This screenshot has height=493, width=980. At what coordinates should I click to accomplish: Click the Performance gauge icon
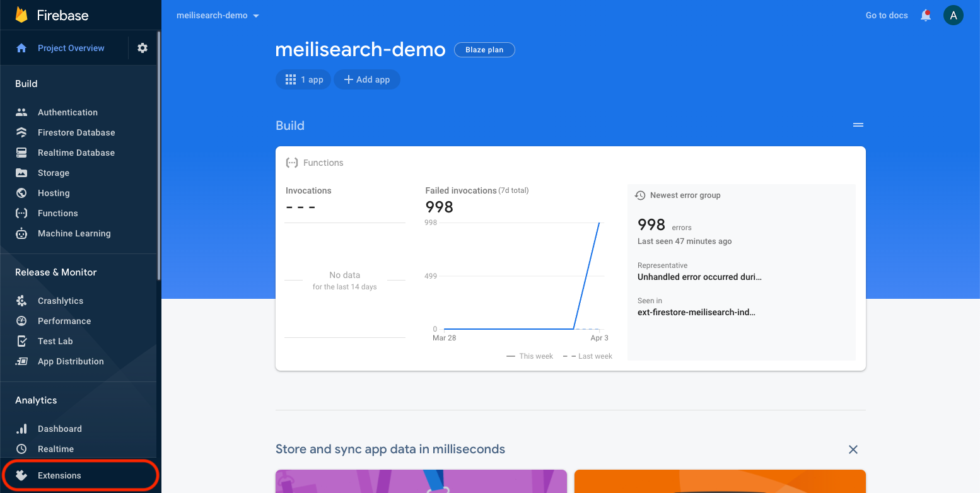[21, 321]
